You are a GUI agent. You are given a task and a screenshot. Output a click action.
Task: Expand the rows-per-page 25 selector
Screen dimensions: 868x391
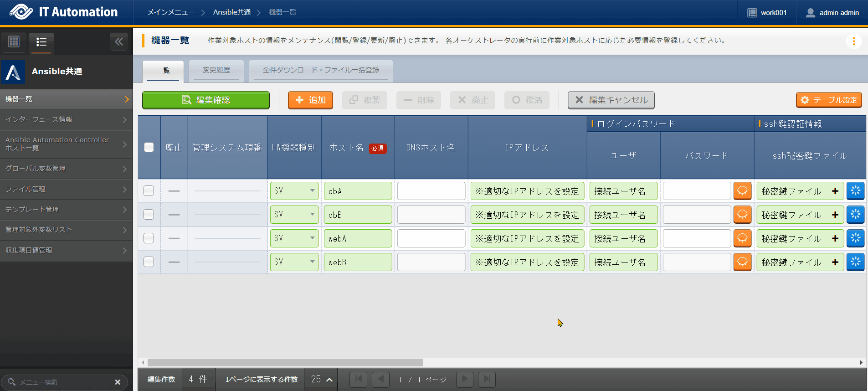coord(321,379)
